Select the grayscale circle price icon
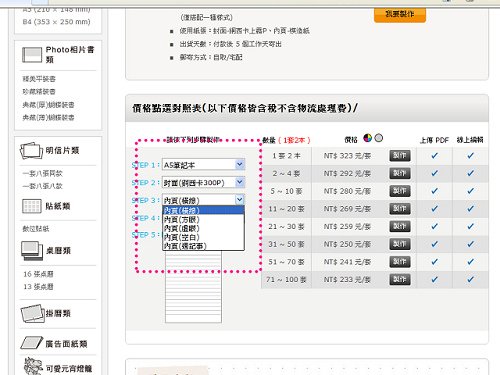 tap(379, 138)
